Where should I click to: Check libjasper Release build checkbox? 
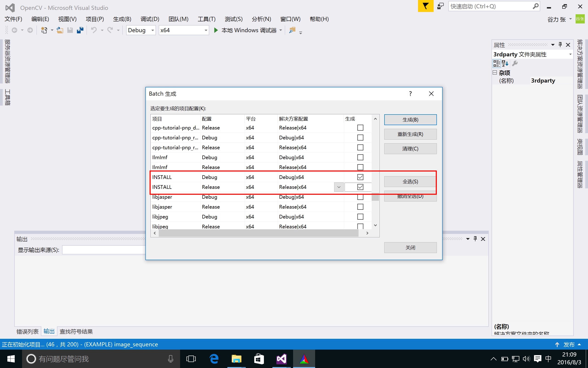(x=360, y=207)
